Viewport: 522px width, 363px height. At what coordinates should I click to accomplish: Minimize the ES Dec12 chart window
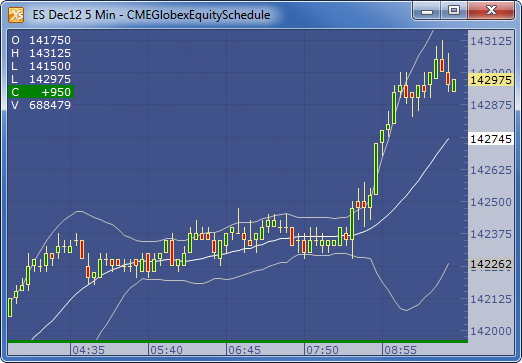(x=427, y=11)
